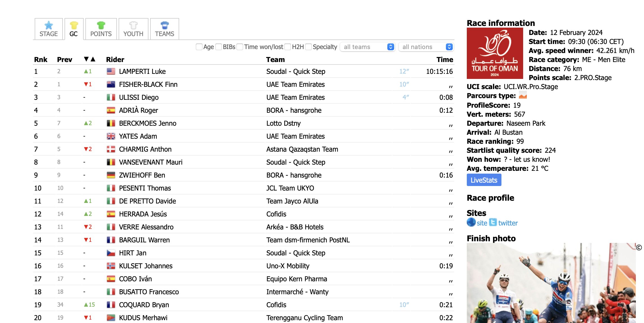Open the all nations dropdown
The image size is (644, 323).
point(426,47)
